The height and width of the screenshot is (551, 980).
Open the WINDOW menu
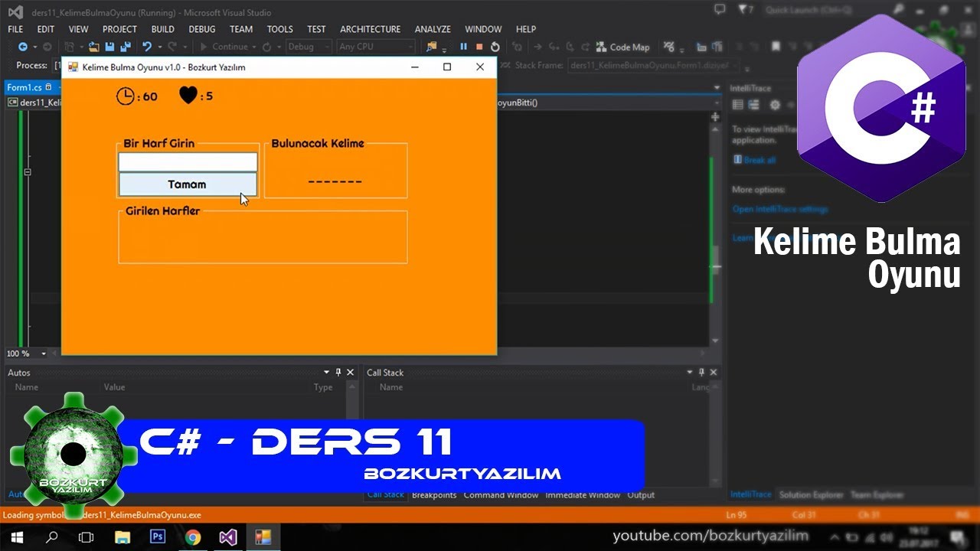tap(483, 29)
